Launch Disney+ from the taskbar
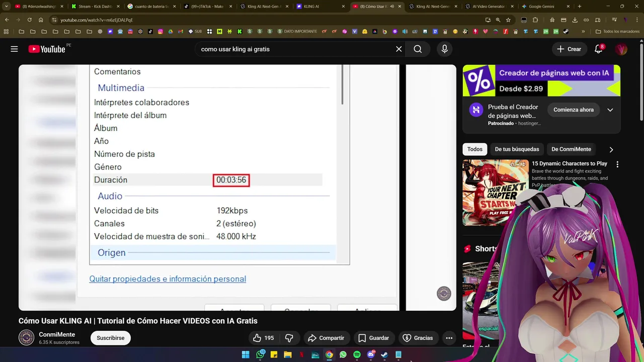 tap(315, 354)
